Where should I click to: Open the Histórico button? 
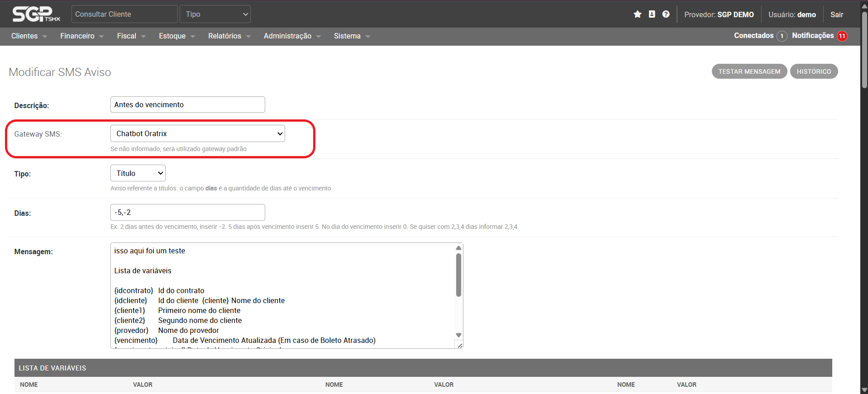click(813, 71)
